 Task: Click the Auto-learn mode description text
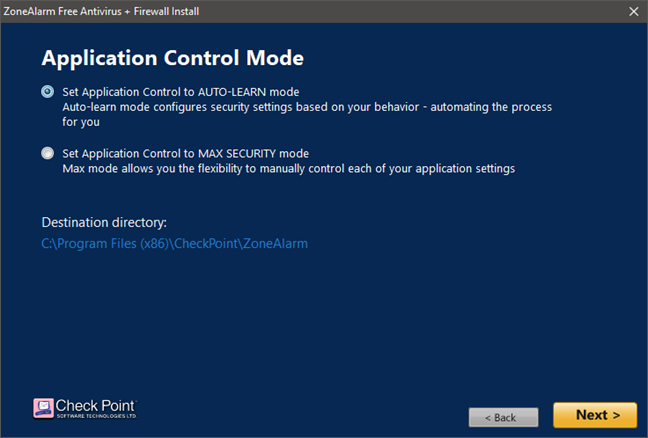[x=307, y=114]
